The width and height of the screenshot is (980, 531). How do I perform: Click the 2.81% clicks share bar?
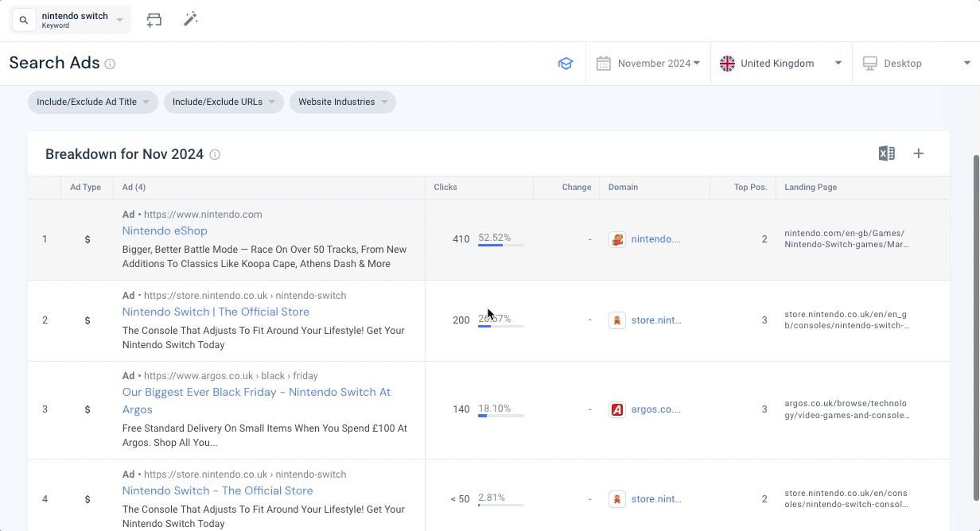(501, 505)
